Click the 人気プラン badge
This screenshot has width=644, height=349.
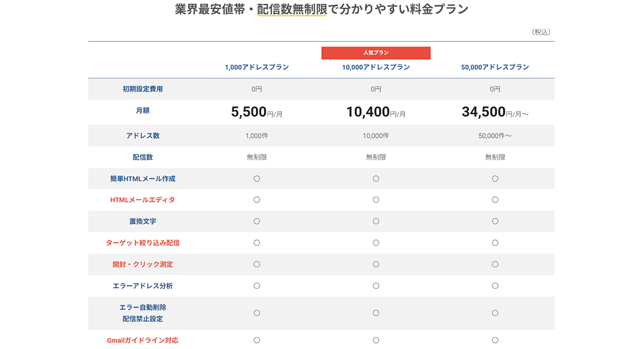(376, 53)
